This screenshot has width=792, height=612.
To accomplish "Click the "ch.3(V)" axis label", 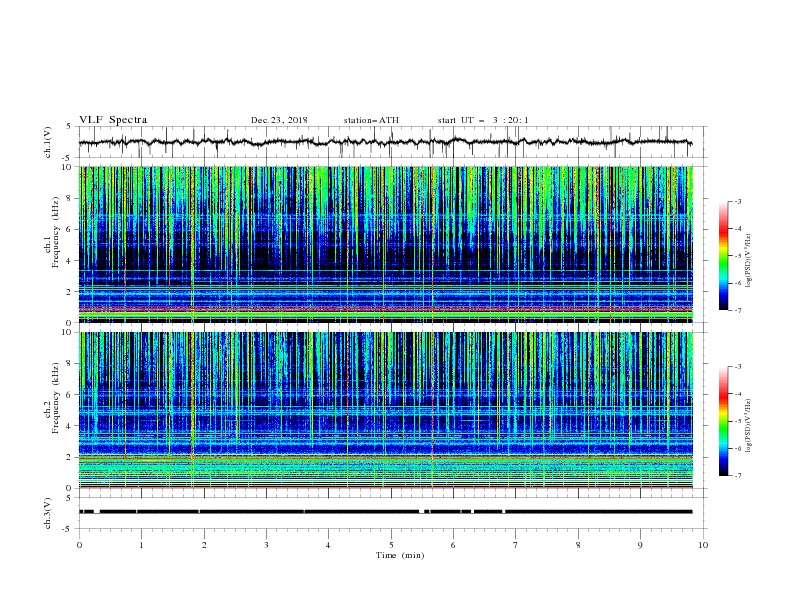I will (48, 513).
